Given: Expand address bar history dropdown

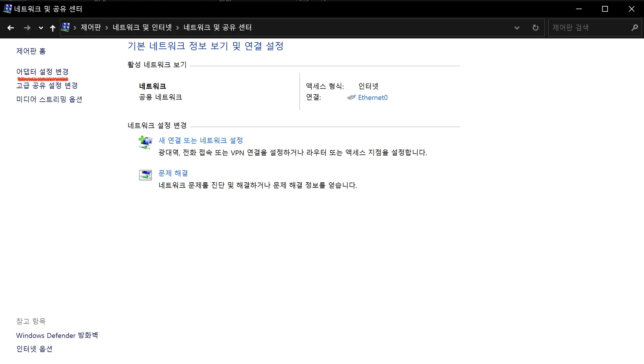Looking at the screenshot, I should coord(517,28).
